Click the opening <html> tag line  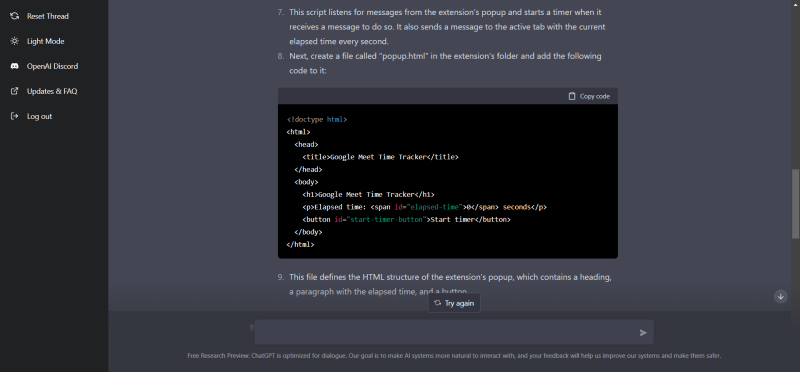(x=298, y=132)
